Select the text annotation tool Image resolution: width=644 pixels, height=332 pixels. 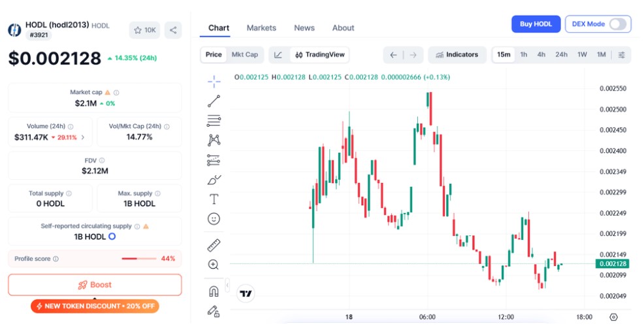tap(214, 199)
